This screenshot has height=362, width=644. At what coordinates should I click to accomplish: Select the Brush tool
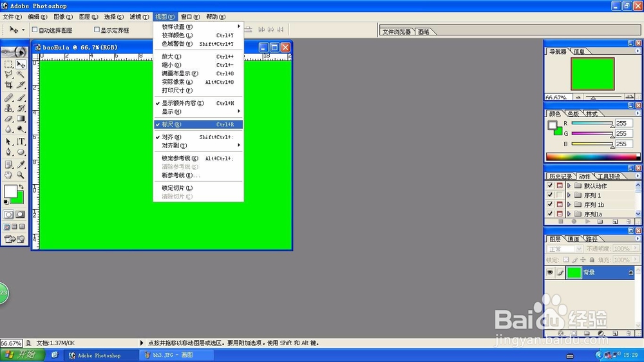point(21,98)
